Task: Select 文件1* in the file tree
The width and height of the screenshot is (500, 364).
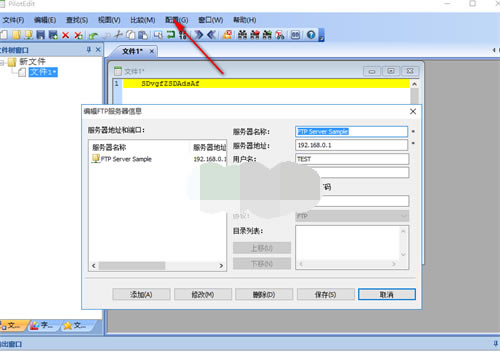Action: point(43,72)
